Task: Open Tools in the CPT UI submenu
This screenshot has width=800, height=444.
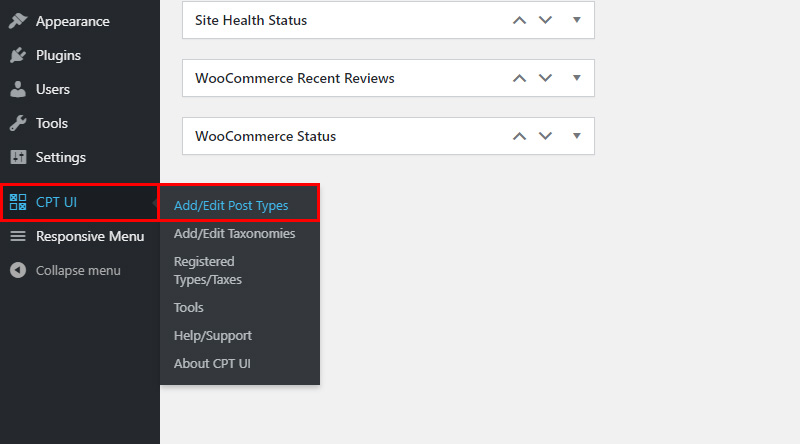Action: 188,307
